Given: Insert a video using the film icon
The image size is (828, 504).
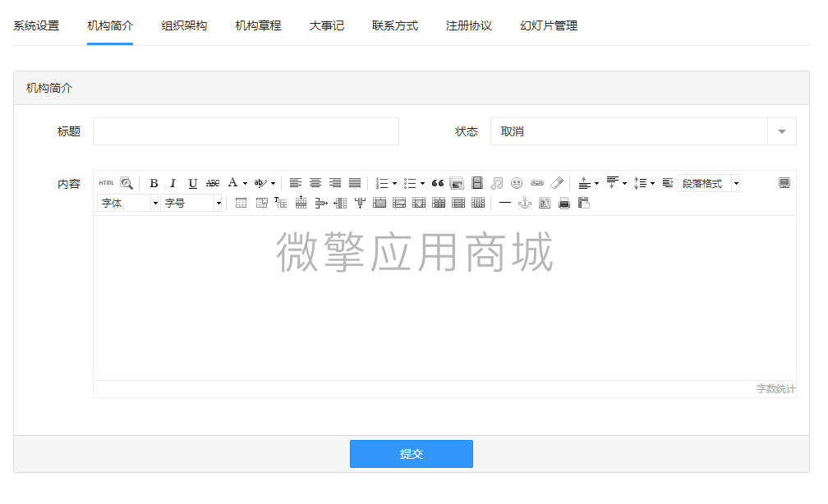Looking at the screenshot, I should pyautogui.click(x=476, y=183).
